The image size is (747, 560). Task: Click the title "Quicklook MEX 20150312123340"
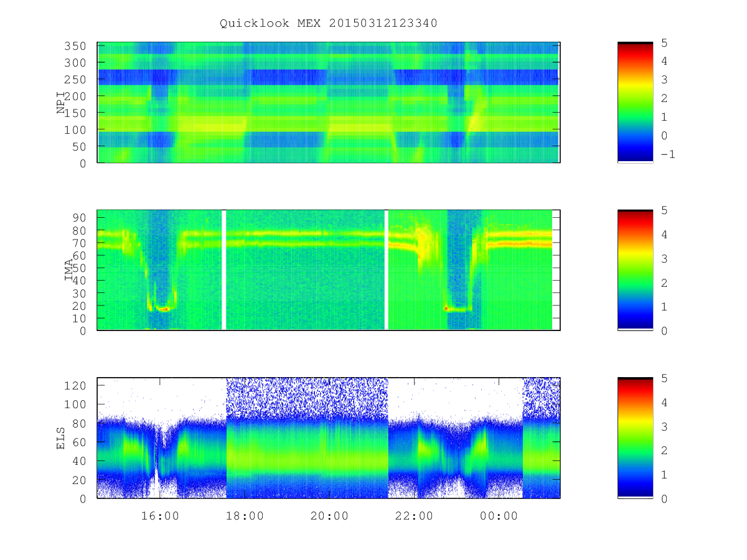(x=328, y=24)
